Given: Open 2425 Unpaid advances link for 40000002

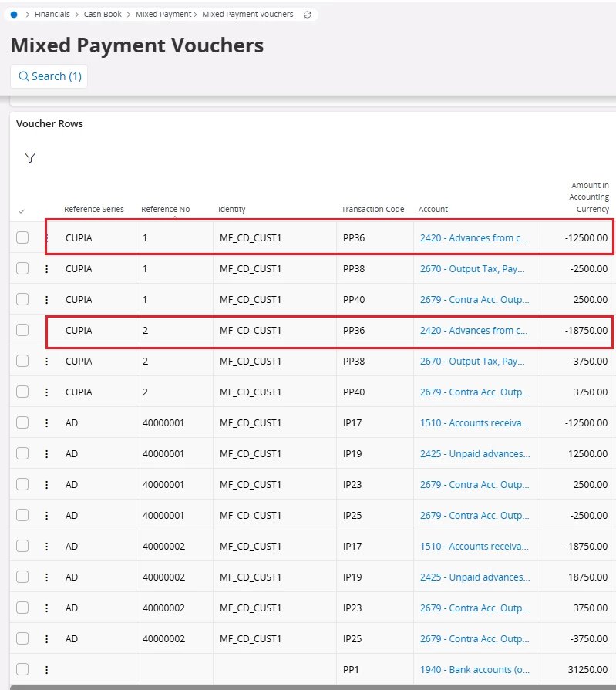Looking at the screenshot, I should tap(475, 577).
